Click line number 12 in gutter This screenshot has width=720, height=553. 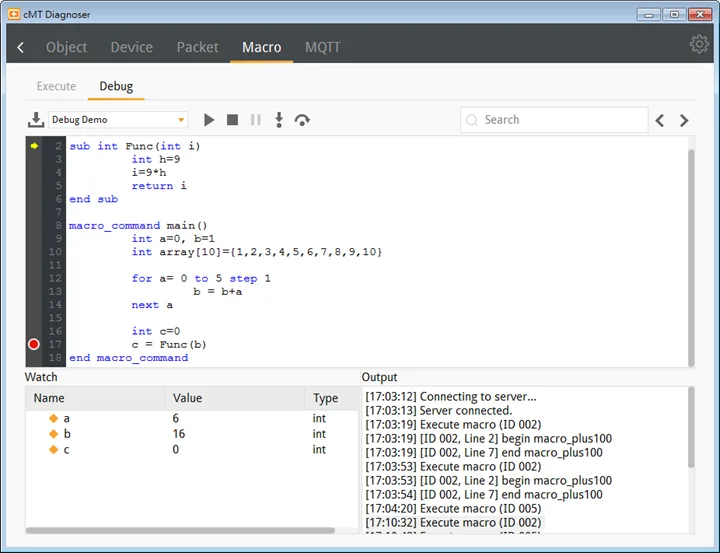[55, 278]
